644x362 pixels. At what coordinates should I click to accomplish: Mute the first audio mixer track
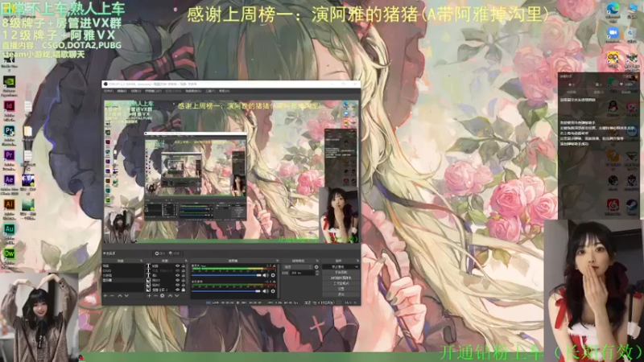[x=266, y=275]
